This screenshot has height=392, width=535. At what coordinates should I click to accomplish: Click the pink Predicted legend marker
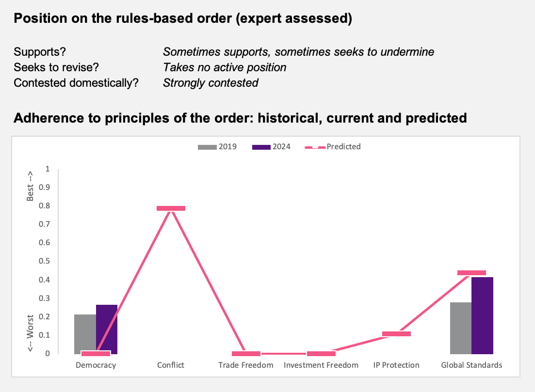click(x=315, y=147)
